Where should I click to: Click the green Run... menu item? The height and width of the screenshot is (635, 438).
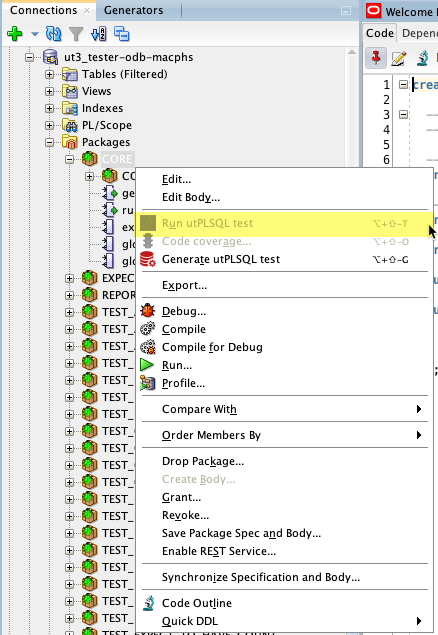[285, 365]
